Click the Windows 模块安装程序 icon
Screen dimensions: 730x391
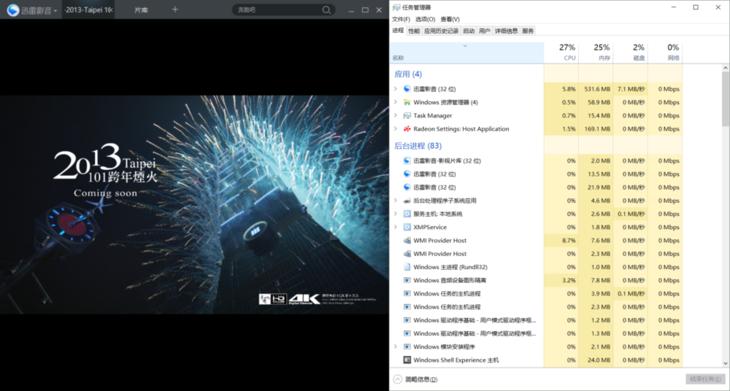click(407, 347)
